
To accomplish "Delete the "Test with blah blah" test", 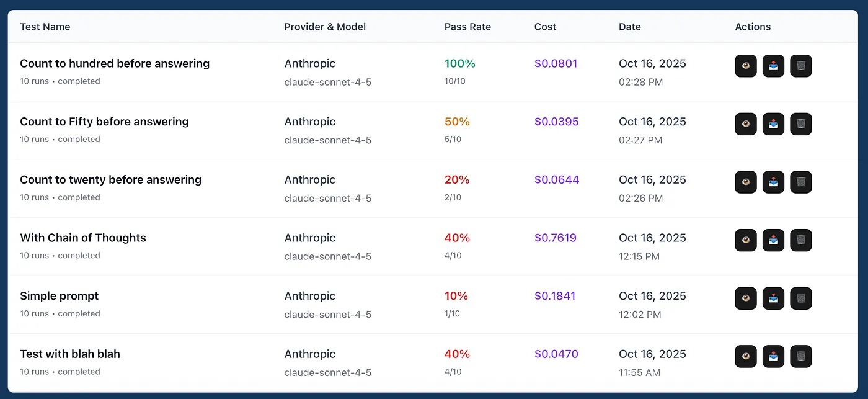I will [801, 356].
